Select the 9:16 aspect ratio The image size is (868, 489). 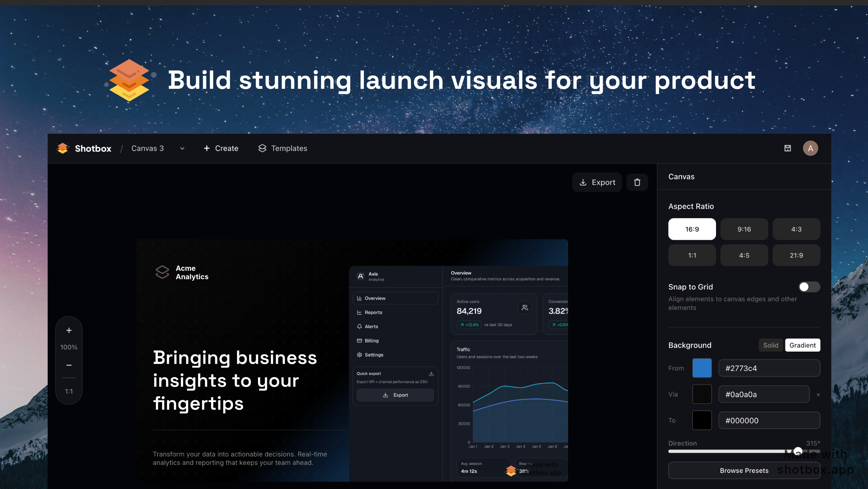click(x=744, y=229)
